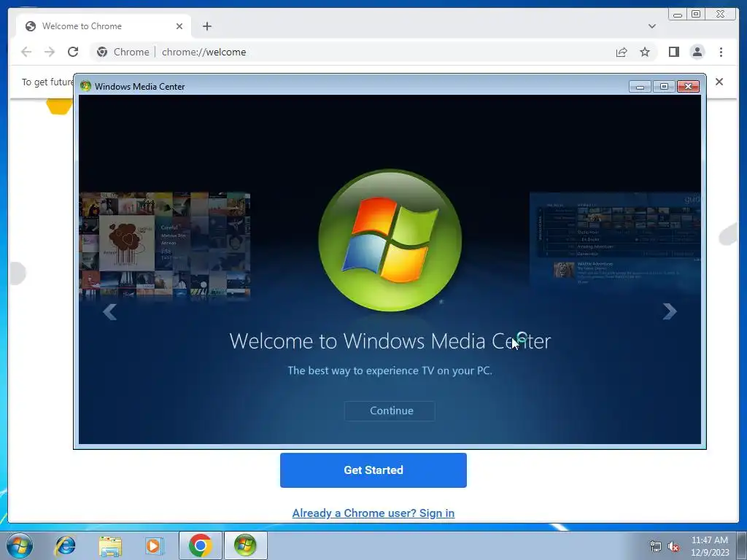Switch to Media Center taskbar button

[x=245, y=545]
